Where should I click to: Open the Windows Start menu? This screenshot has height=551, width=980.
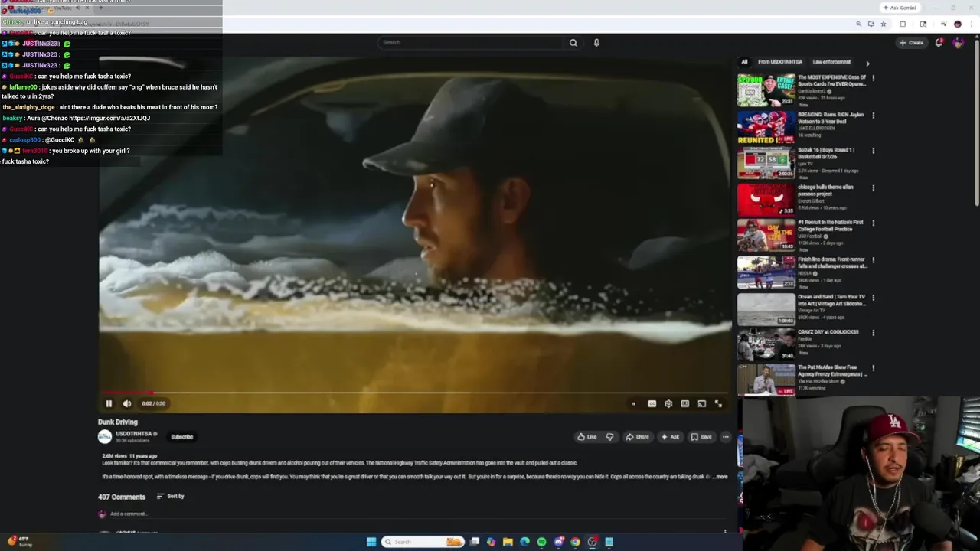[371, 542]
